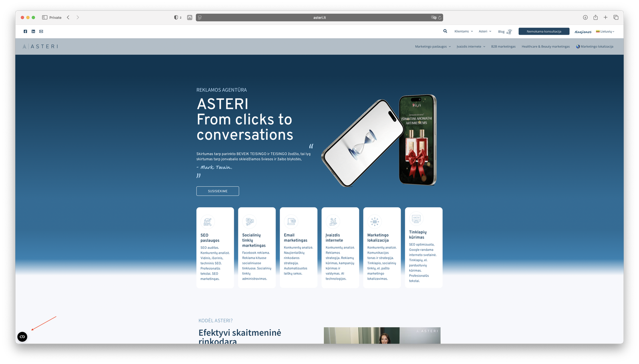Image resolution: width=639 pixels, height=364 pixels.
Task: Show the tab overview
Action: [x=616, y=18]
